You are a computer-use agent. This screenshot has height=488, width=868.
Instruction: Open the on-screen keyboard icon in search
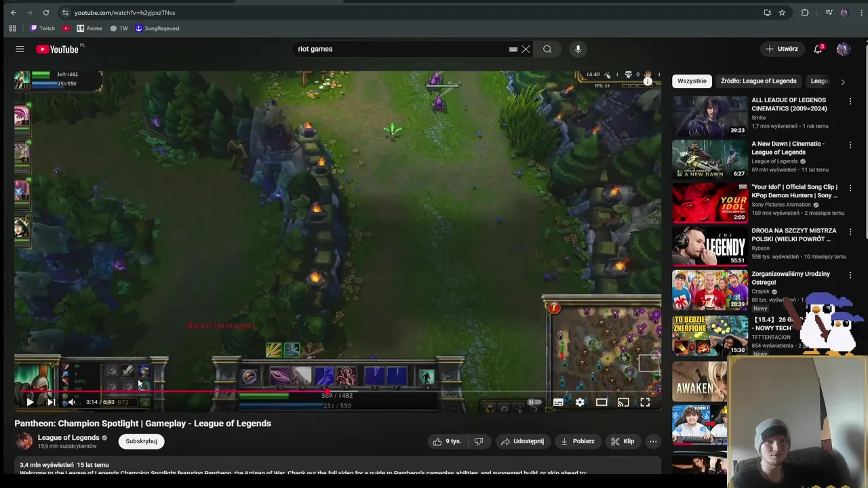513,49
